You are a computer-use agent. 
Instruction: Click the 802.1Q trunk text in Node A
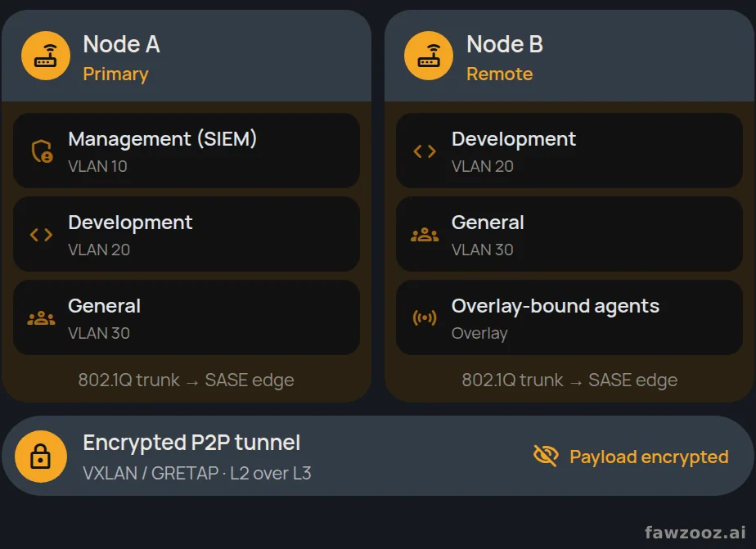tap(186, 380)
